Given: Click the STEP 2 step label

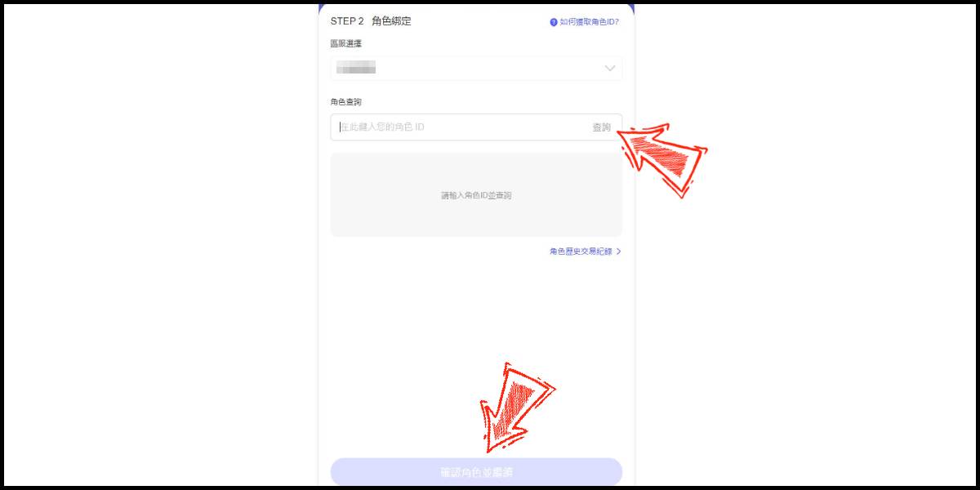Looking at the screenshot, I should pyautogui.click(x=347, y=21).
